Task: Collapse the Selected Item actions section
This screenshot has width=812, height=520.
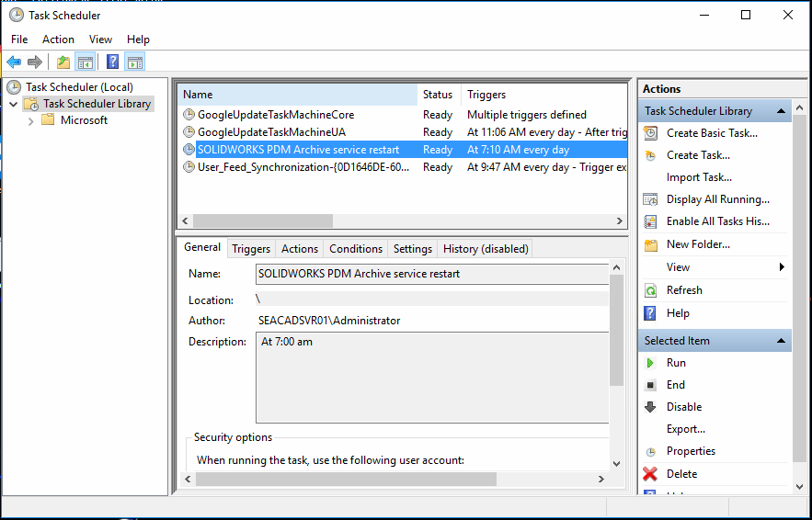Action: [x=782, y=341]
